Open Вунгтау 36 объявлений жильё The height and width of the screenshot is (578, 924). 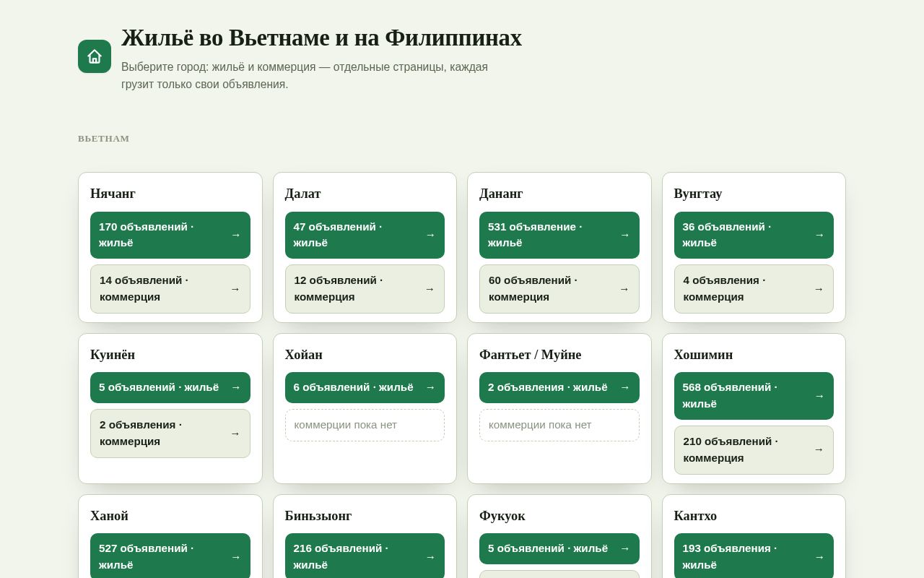tap(754, 235)
